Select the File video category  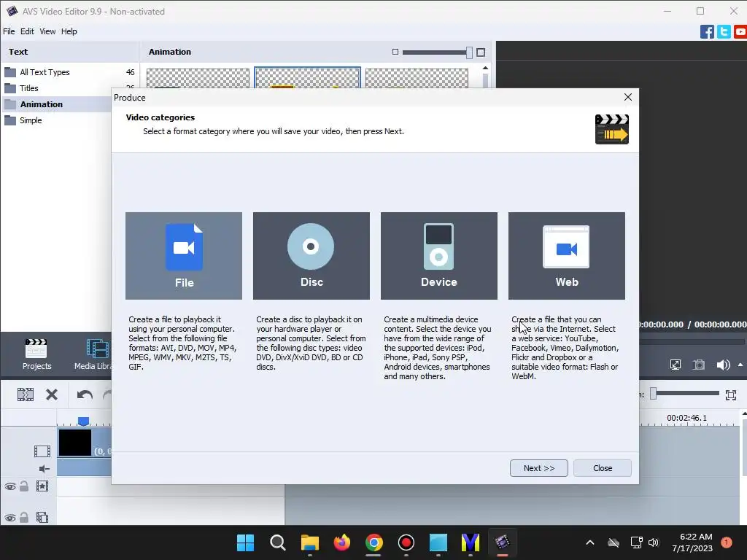tap(183, 256)
